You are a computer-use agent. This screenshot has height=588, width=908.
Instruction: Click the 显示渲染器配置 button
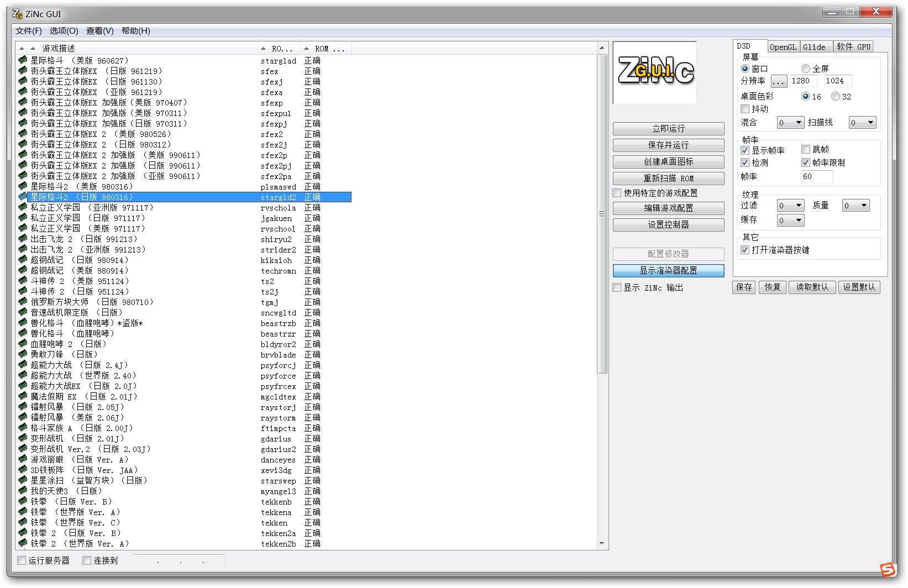pyautogui.click(x=668, y=270)
